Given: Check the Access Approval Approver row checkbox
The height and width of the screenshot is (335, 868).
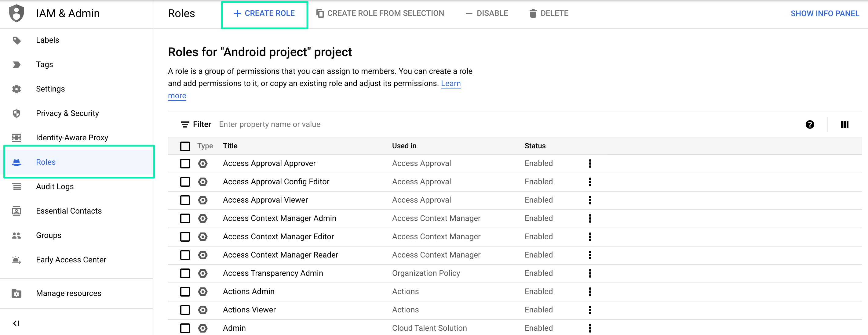Looking at the screenshot, I should pyautogui.click(x=185, y=164).
